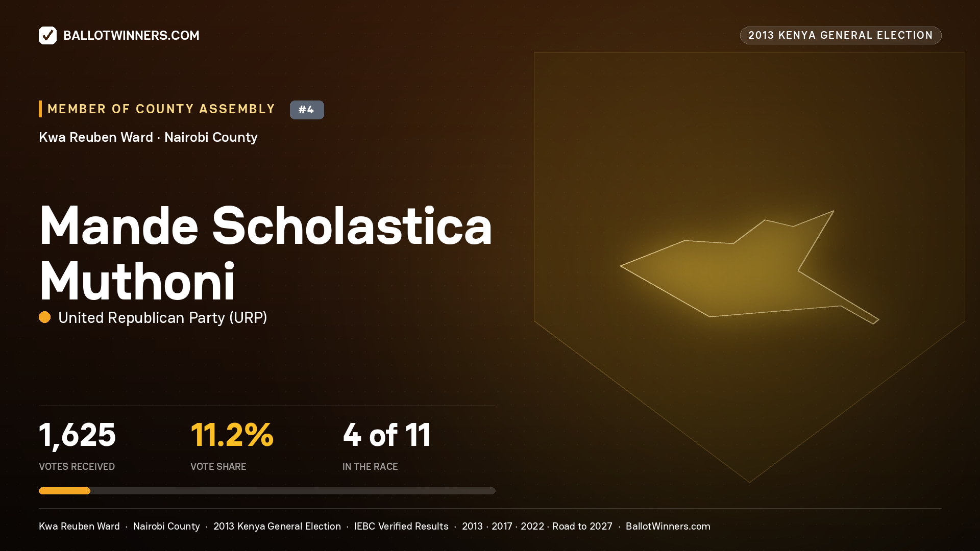Click the 4 of 11 race position stat

point(387,435)
